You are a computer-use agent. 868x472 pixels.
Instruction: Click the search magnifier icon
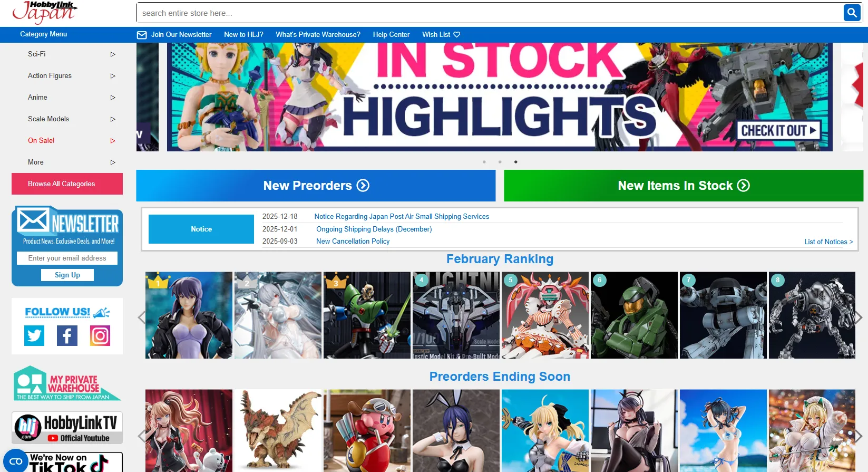852,13
